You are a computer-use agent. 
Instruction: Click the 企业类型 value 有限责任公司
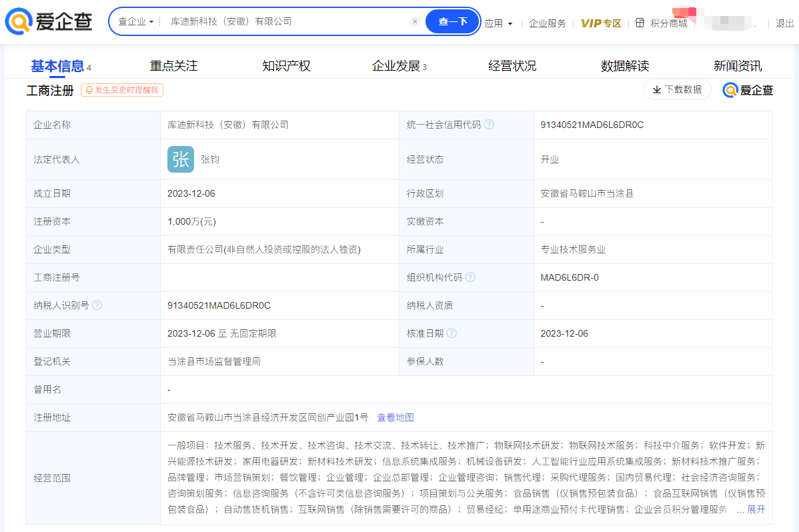point(264,250)
